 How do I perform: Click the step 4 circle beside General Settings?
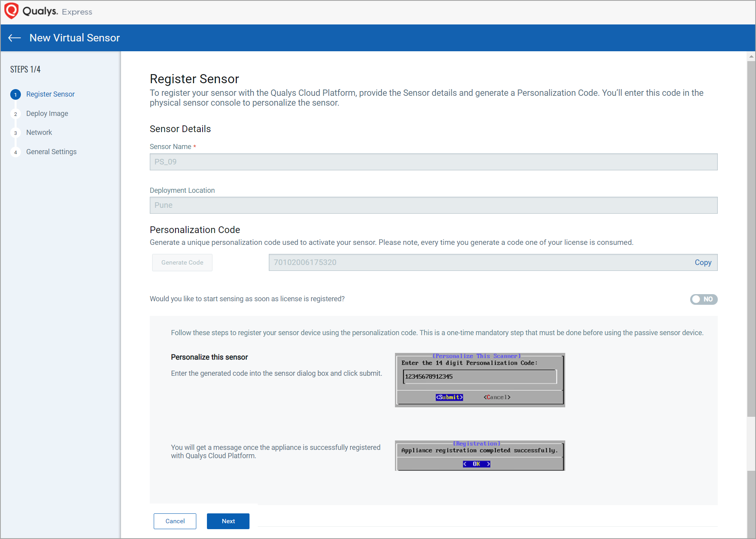coord(15,152)
